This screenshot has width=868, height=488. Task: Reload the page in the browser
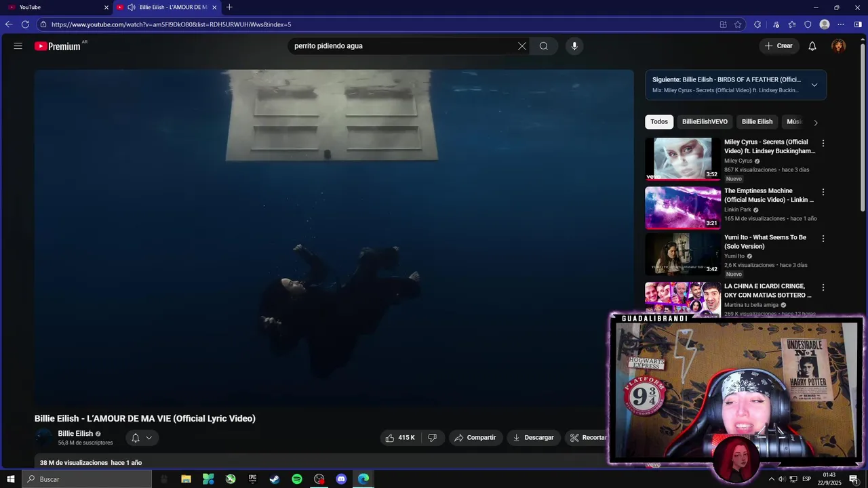(25, 24)
